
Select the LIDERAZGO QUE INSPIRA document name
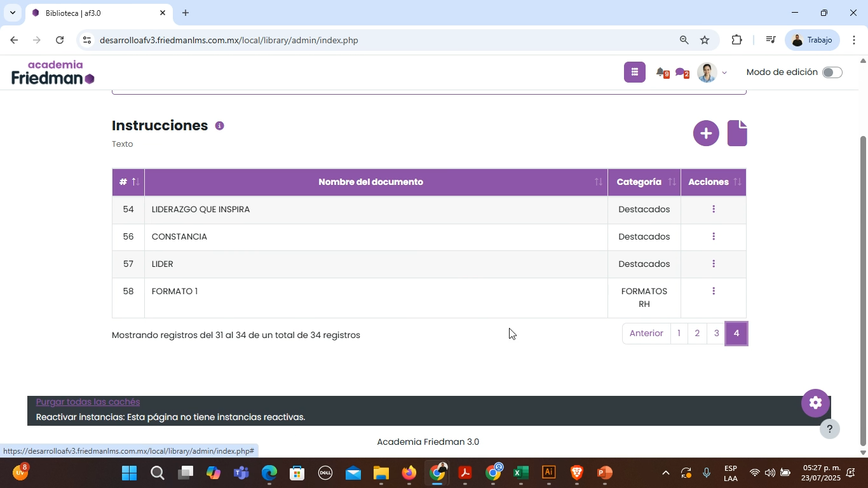coord(201,209)
